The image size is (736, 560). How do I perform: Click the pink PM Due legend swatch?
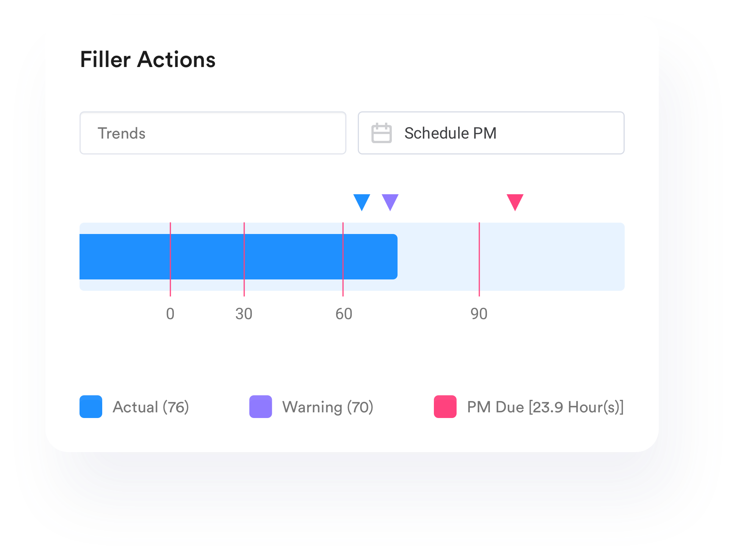click(x=445, y=407)
